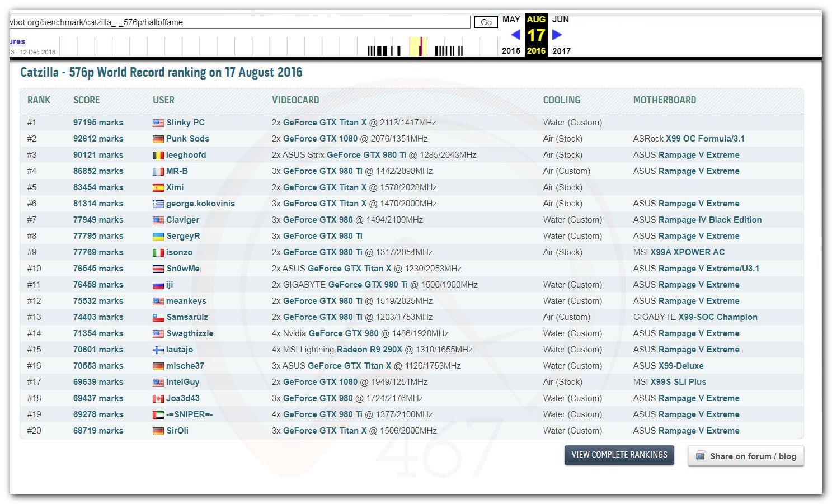This screenshot has width=832, height=504.
Task: Click the camera icon on Share button
Action: [701, 456]
